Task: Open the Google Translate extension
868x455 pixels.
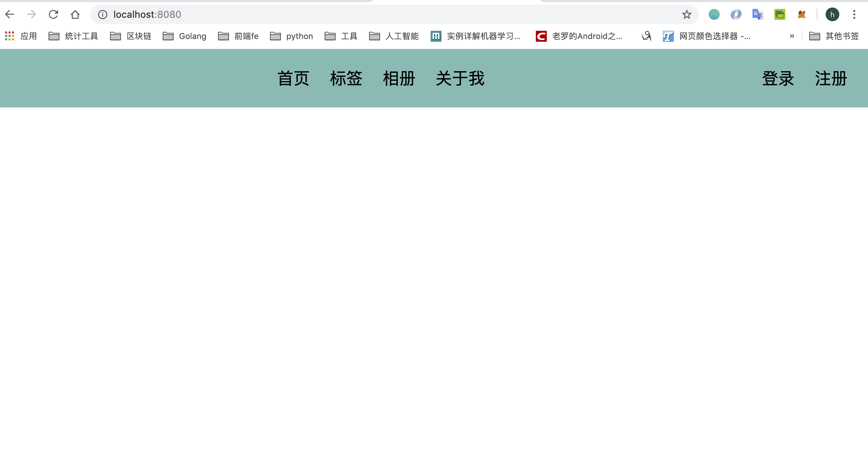Action: pyautogui.click(x=757, y=14)
